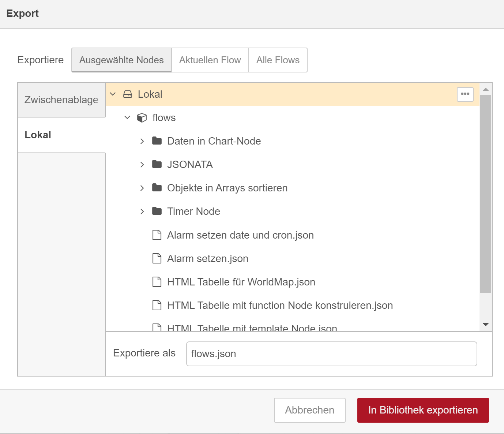Select the Timer Node folder row

pyautogui.click(x=293, y=212)
